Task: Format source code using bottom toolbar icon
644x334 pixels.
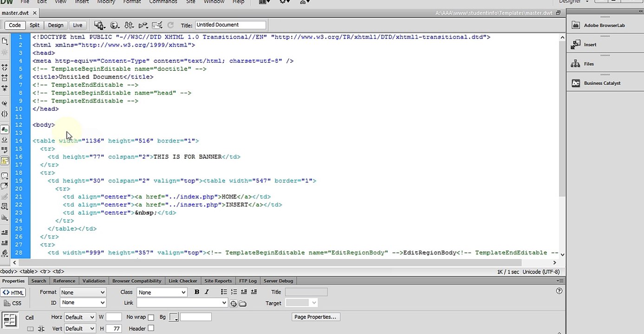Action: [5, 253]
